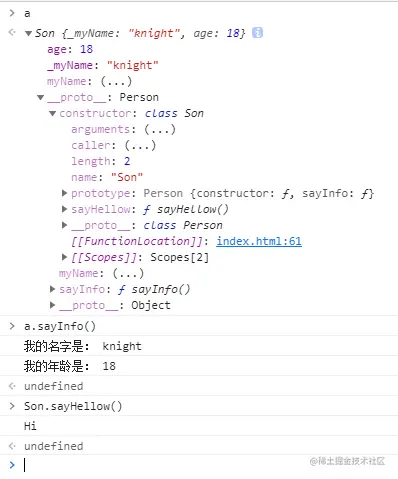The image size is (398, 479).
Task: Select the a.sayInfo() command entry
Action: (60, 326)
